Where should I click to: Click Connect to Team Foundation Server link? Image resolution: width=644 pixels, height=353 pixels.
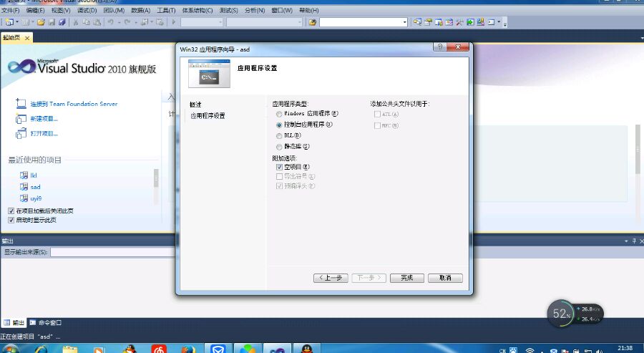point(74,104)
